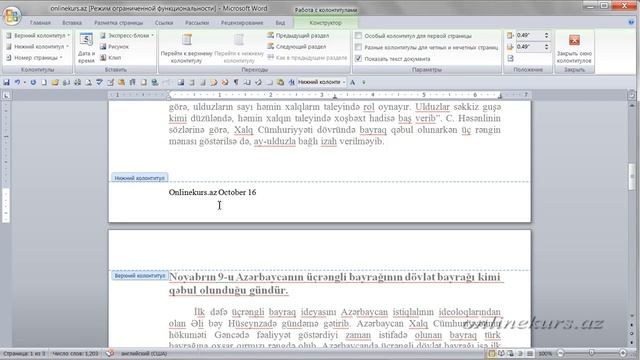640x360 pixels.
Task: Adjust header distance spinner arrows
Action: (547, 36)
